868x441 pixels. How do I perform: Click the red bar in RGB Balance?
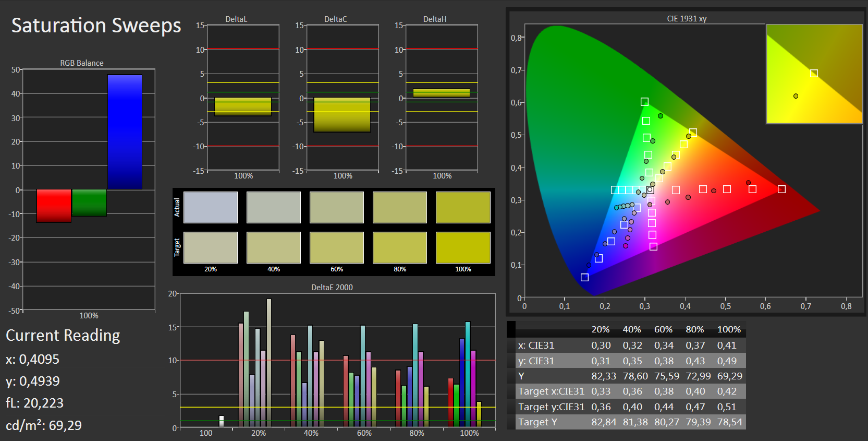54,206
